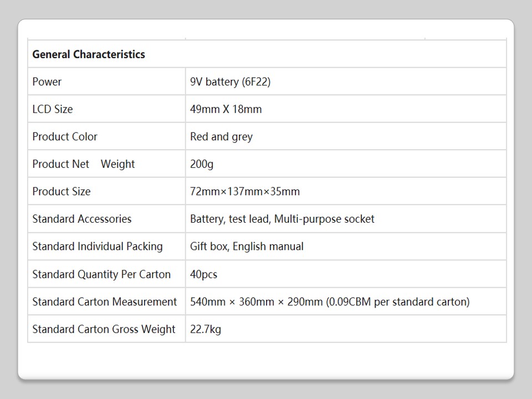This screenshot has width=532, height=399.
Task: Select the Power label cell
Action: pyautogui.click(x=47, y=82)
